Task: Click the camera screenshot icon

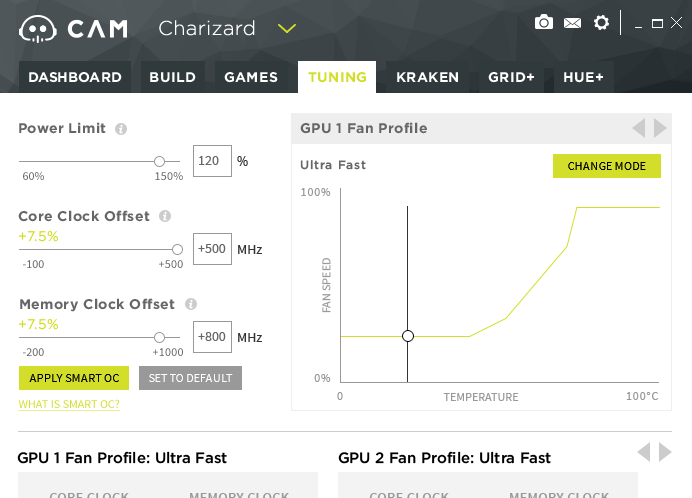Action: click(544, 22)
